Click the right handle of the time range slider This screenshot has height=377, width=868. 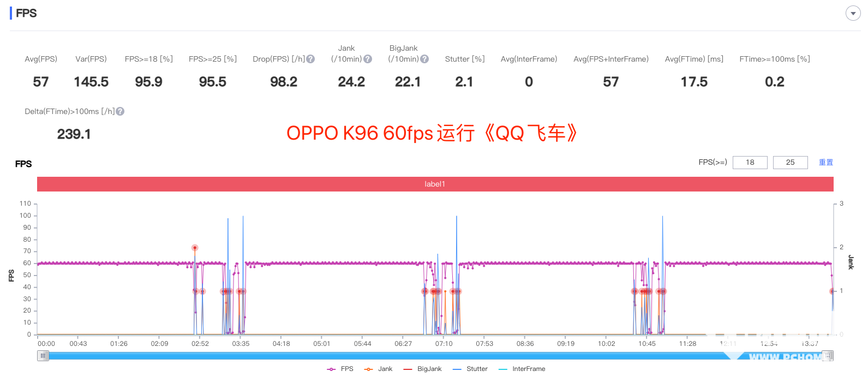point(828,356)
